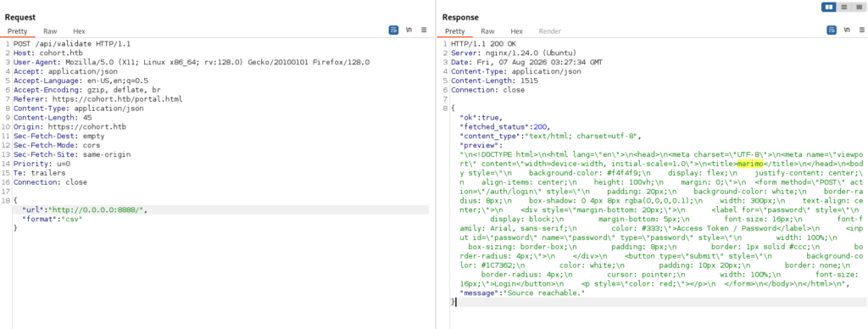This screenshot has height=329, width=868.
Task: Click the 'POST /api/validate HTTP/1.1' request line
Action: pos(72,43)
